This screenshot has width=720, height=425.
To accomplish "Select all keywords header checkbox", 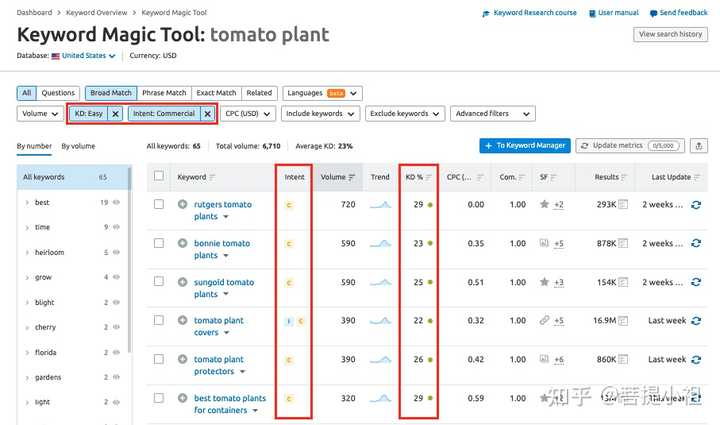I will point(159,176).
